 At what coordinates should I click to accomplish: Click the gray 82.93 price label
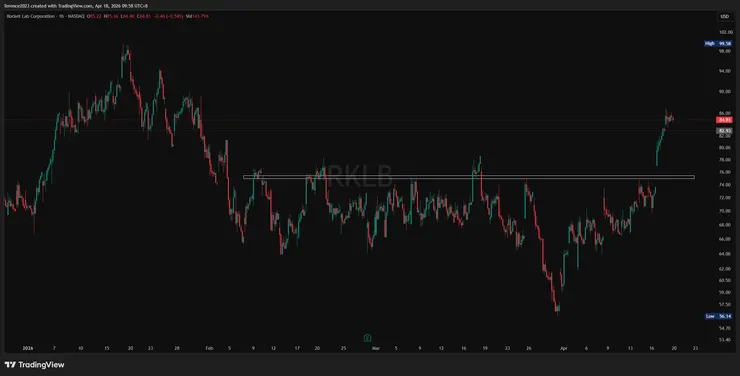point(724,130)
